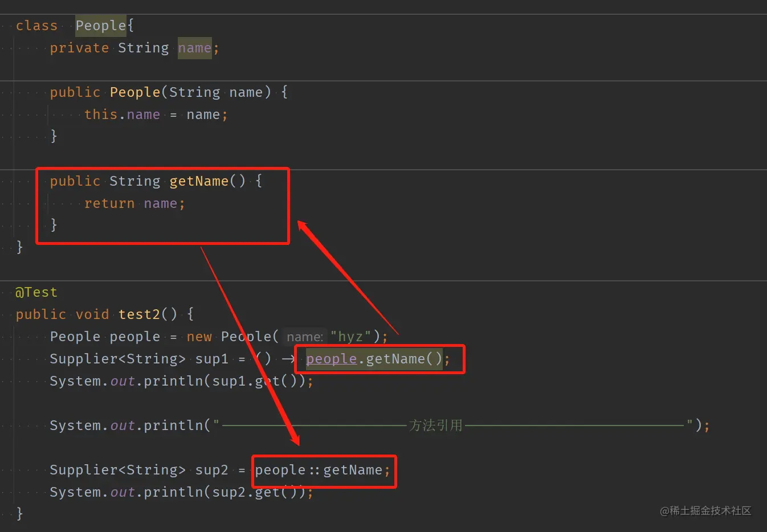This screenshot has height=532, width=767.
Task: Click the 'sup1' variable declaration
Action: (x=212, y=359)
